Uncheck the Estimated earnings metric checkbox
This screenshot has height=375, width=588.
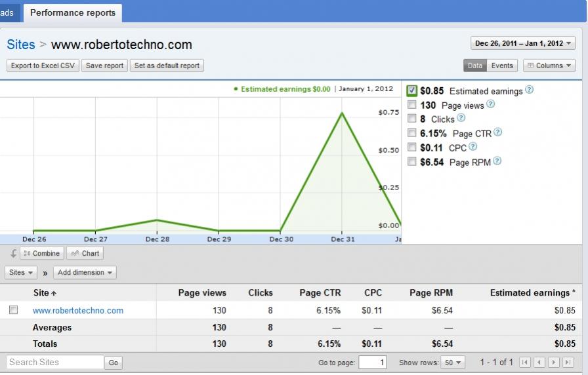411,90
